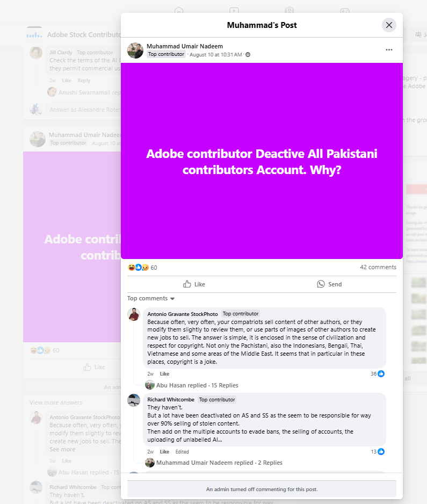The image size is (427, 504).
Task: Click the like icon beside 13 on Richard's comment
Action: 381,451
